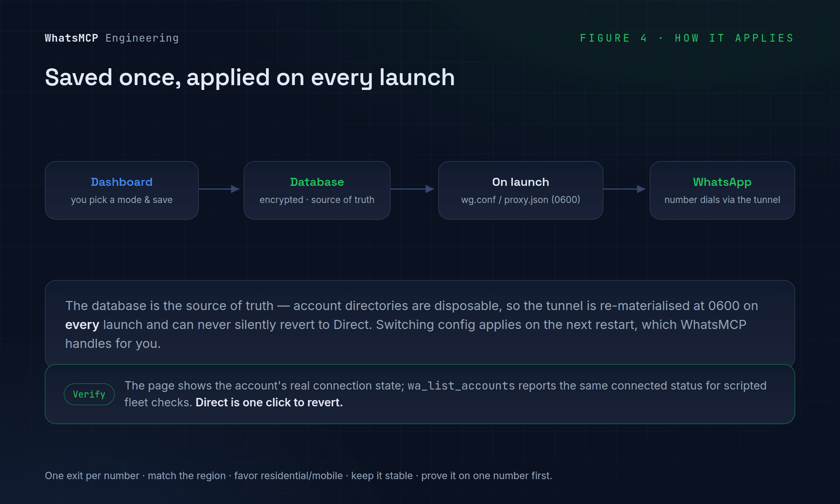Click 'encrypted · source of truth' caption
This screenshot has width=840, height=504.
pos(317,199)
